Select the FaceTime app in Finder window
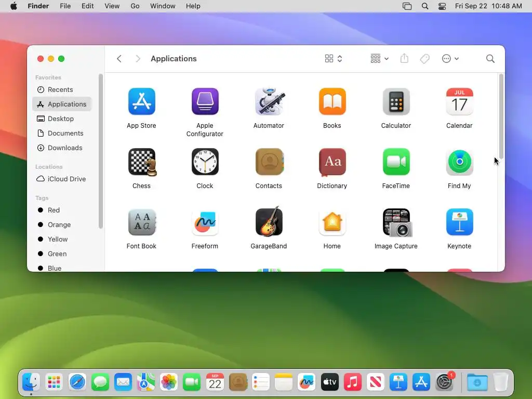 pos(396,162)
